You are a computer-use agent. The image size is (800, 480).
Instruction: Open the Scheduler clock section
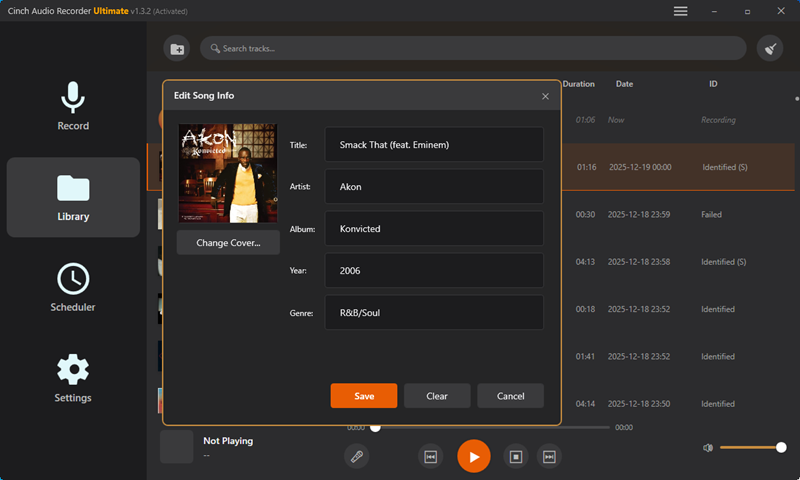[73, 287]
